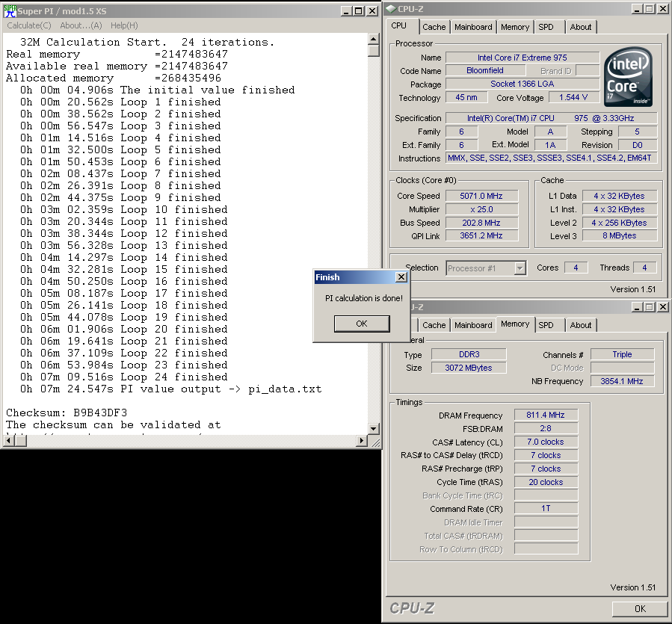This screenshot has width=672, height=624.
Task: Click the FSB:DRAM value '2:8'
Action: [546, 428]
